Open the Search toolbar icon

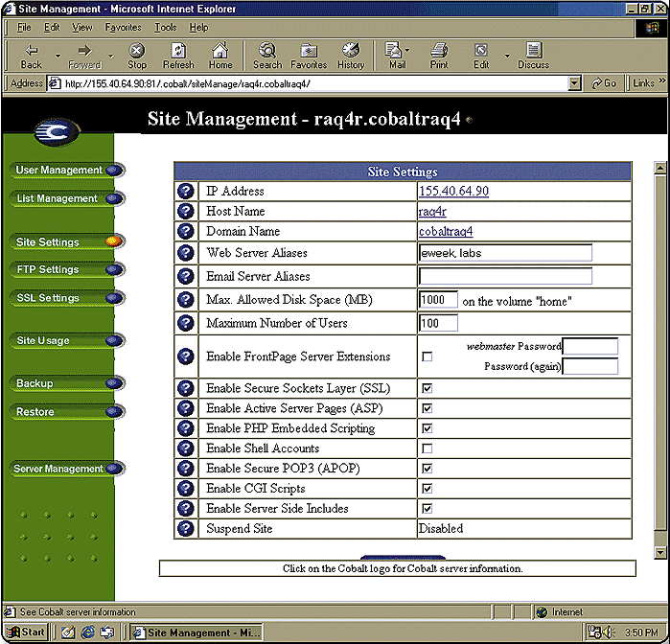tap(267, 56)
